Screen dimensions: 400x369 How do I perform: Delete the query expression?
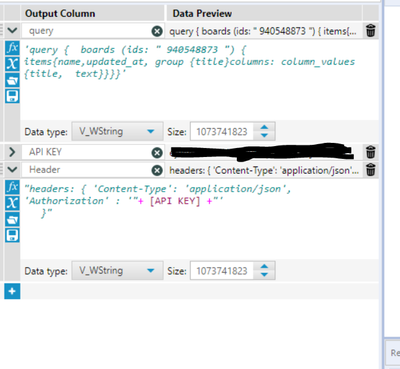tap(371, 31)
